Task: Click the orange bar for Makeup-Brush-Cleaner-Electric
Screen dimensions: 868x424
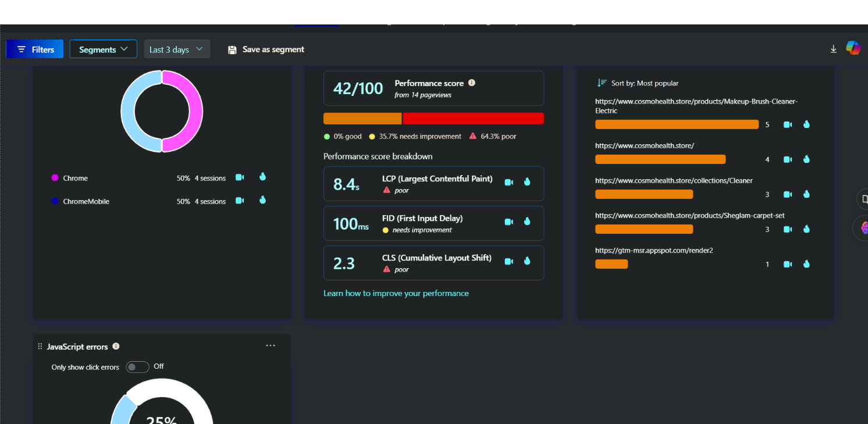Action: (677, 124)
